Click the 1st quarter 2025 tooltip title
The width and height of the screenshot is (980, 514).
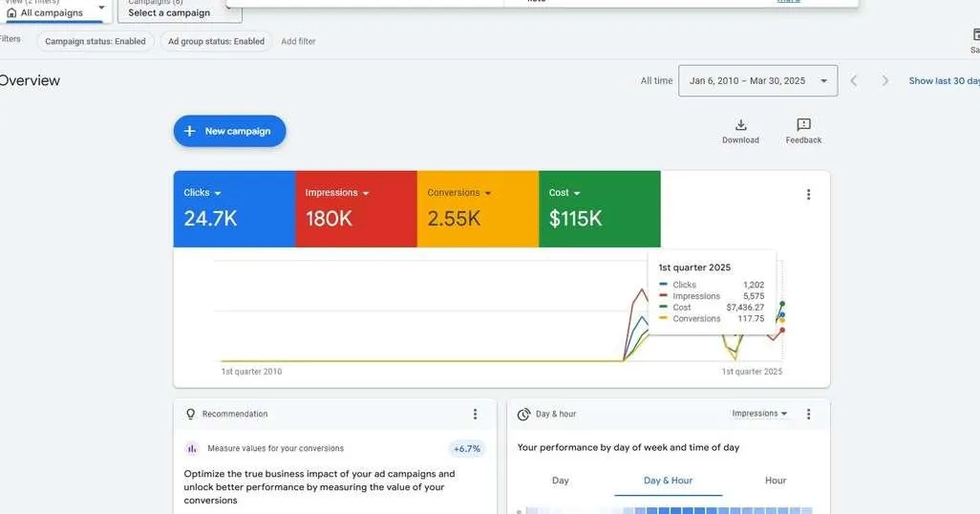694,267
